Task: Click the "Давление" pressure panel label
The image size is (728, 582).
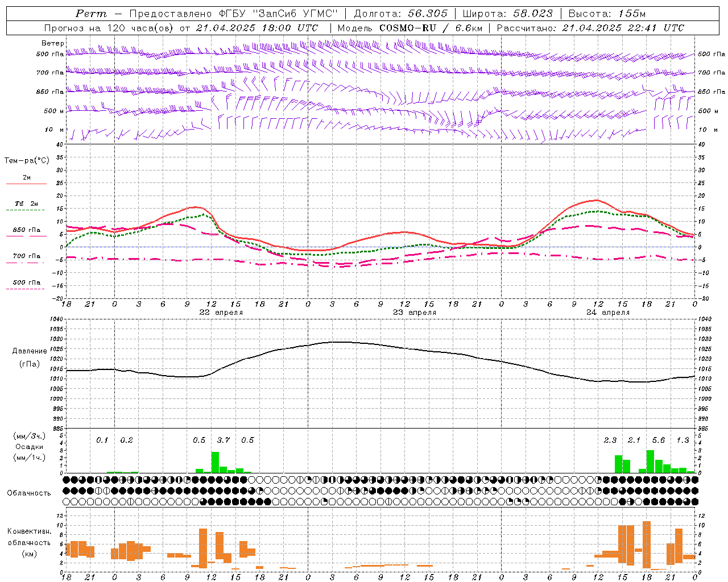Action: (30, 351)
